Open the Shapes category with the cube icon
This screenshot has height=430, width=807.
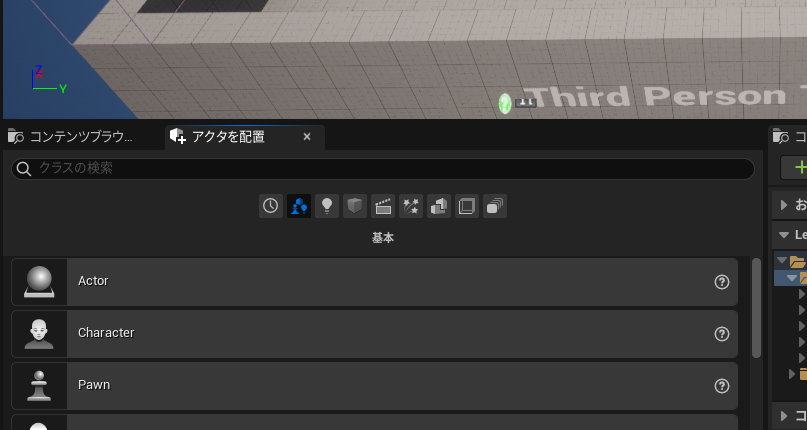[x=355, y=206]
